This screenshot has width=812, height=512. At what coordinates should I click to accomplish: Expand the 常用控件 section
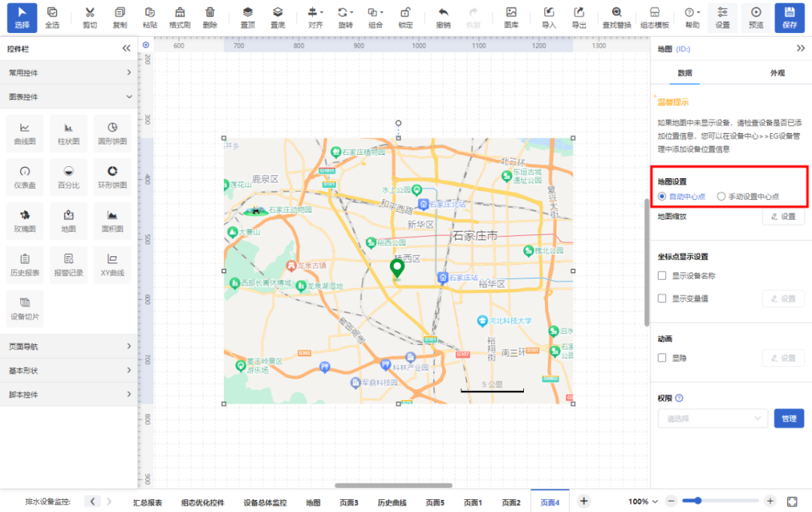pos(69,73)
